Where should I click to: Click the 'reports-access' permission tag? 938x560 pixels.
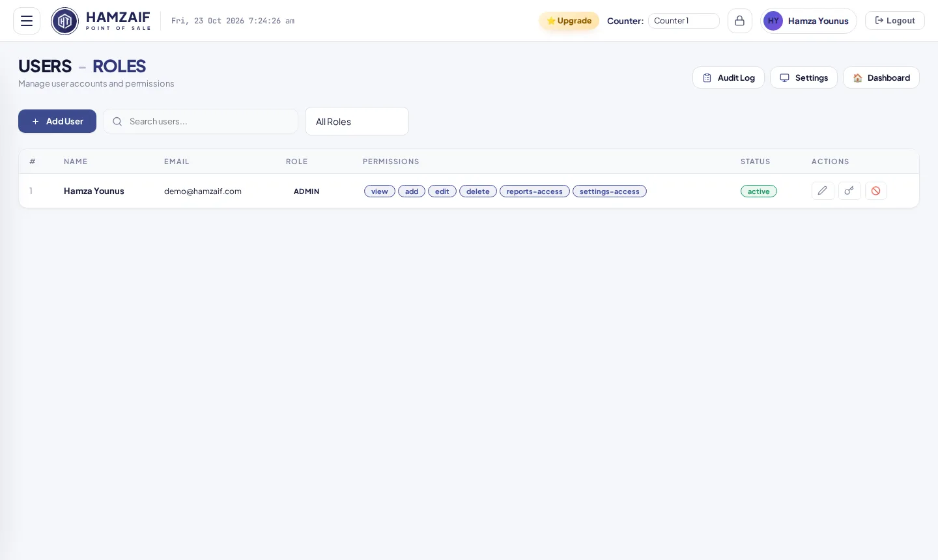[535, 191]
